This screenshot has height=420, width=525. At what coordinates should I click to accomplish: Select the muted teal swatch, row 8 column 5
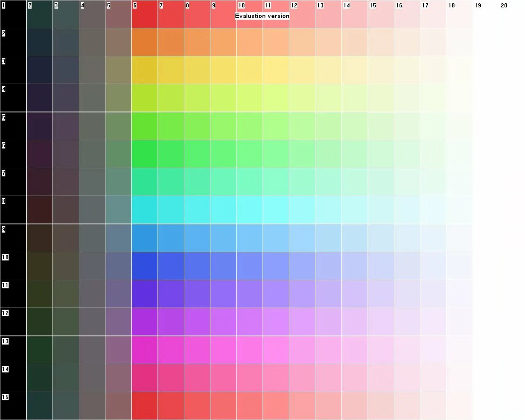point(118,210)
